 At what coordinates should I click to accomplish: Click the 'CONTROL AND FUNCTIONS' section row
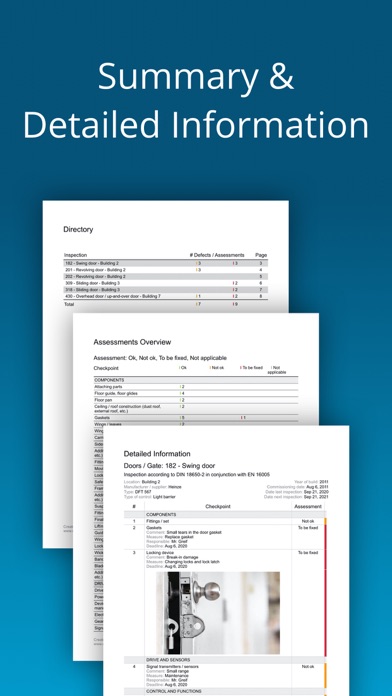pos(224,692)
